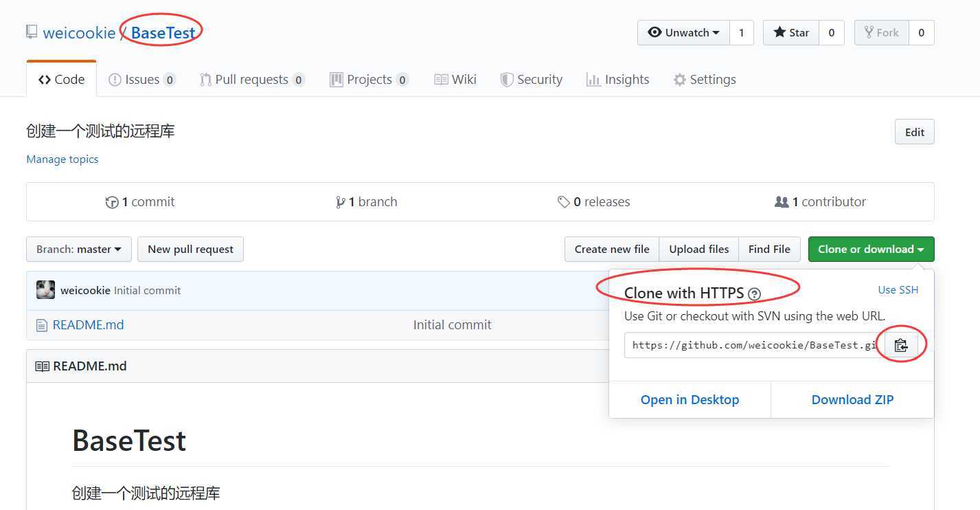This screenshot has height=510, width=980.
Task: Click the people icon beside 1 contributor
Action: (782, 202)
